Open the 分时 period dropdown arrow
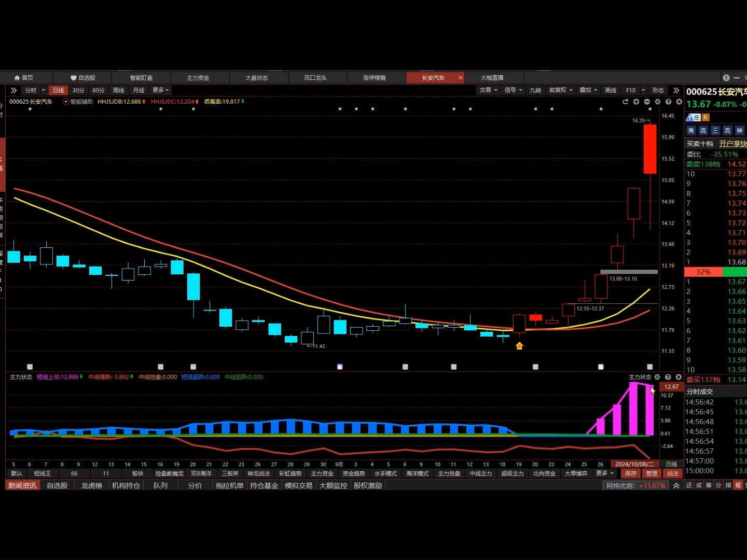 44,90
